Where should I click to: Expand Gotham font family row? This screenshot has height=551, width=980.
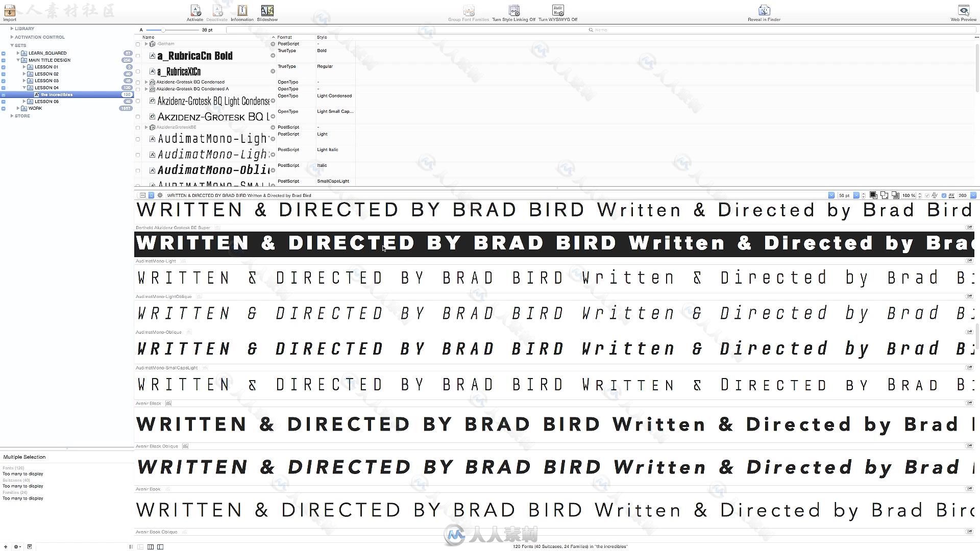tap(146, 44)
